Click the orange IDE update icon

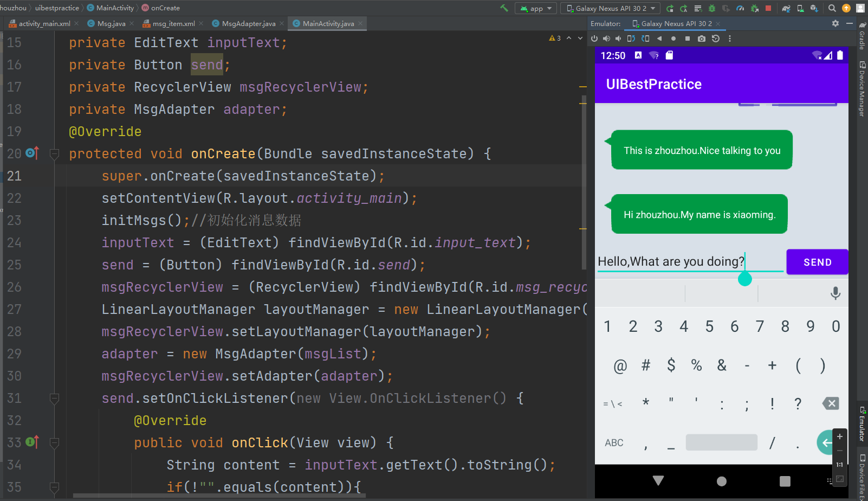tap(846, 8)
